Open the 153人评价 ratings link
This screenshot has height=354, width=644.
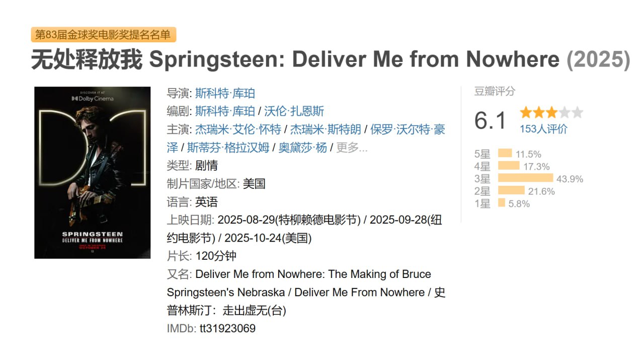click(543, 129)
